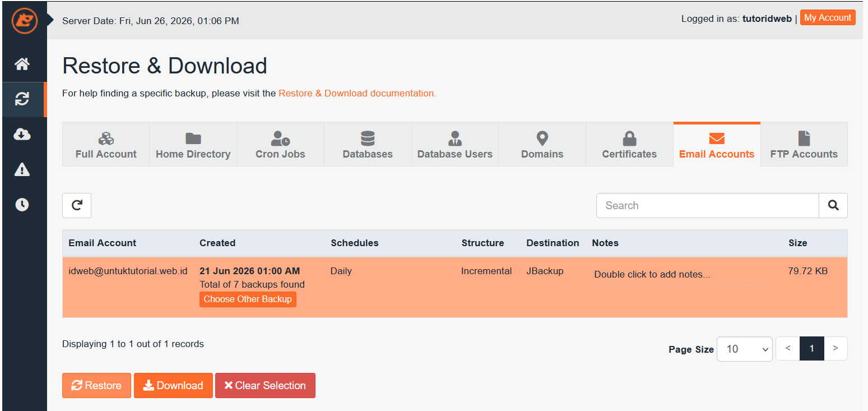
Task: Click the Restore button
Action: [96, 386]
